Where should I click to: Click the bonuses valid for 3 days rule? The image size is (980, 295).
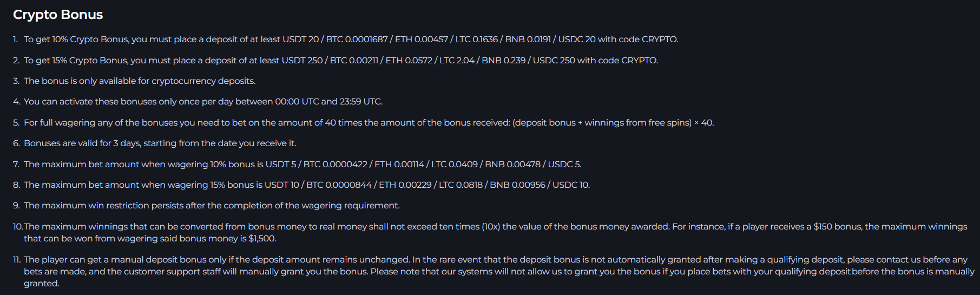[160, 143]
